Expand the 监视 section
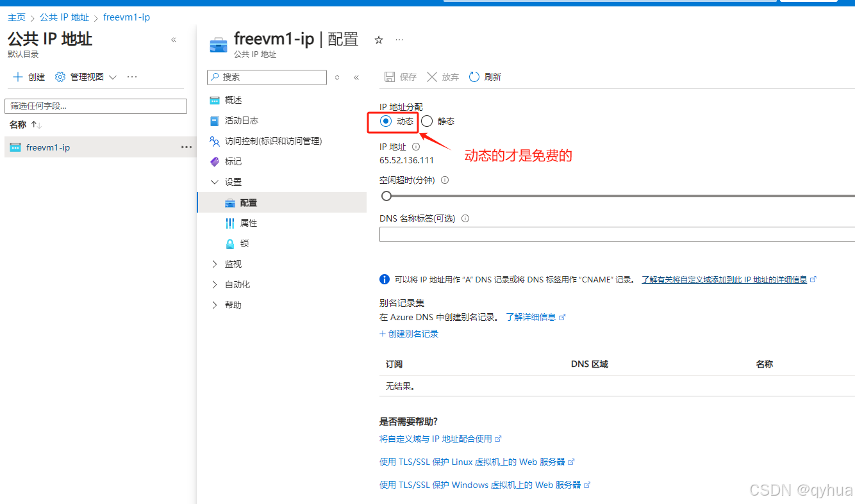 [x=214, y=263]
